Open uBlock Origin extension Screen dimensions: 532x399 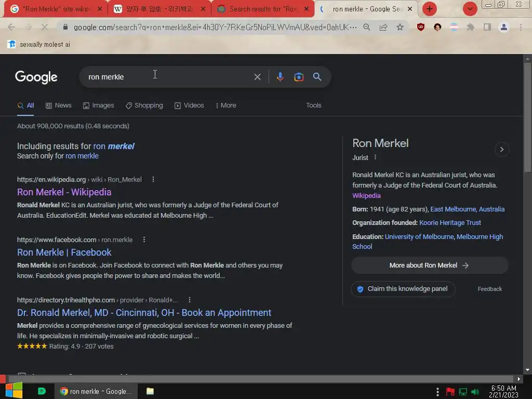click(421, 27)
